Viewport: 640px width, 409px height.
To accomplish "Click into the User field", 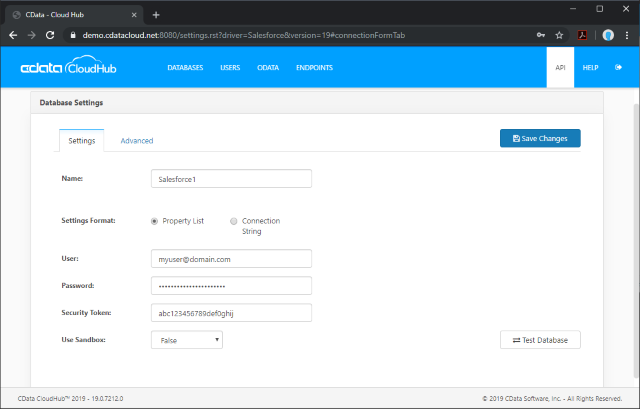I will [x=231, y=259].
